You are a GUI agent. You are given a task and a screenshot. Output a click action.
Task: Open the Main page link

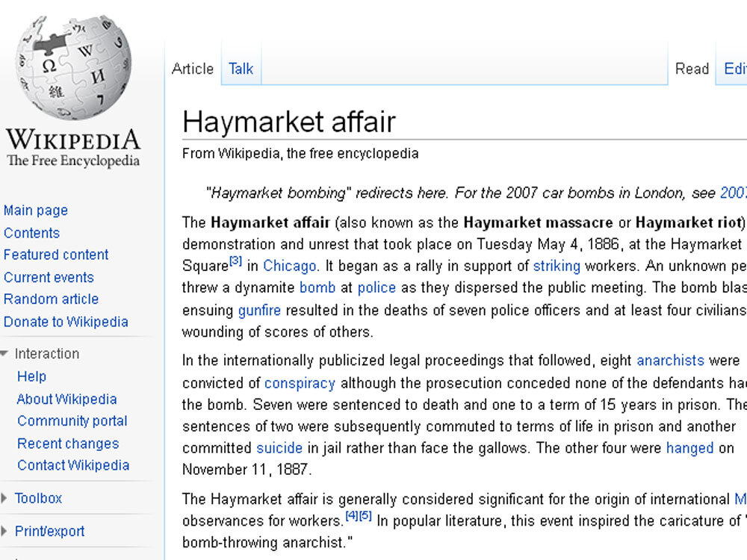(x=36, y=211)
